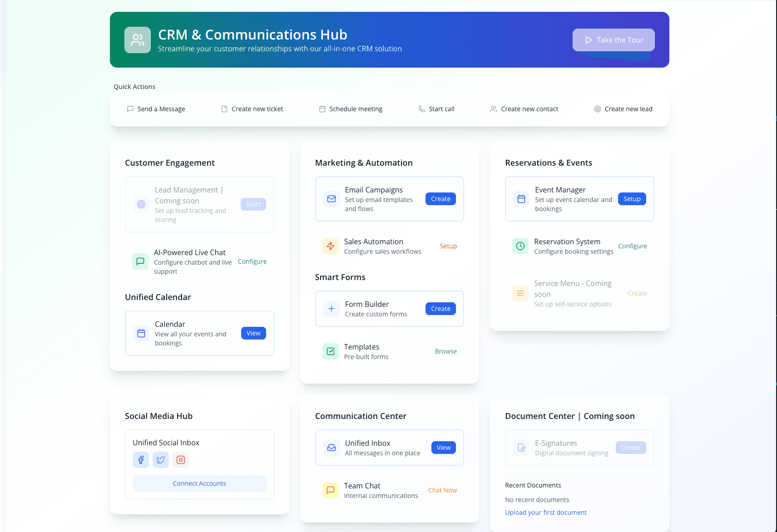Click the Team Chat message icon
This screenshot has height=532, width=777.
point(331,490)
